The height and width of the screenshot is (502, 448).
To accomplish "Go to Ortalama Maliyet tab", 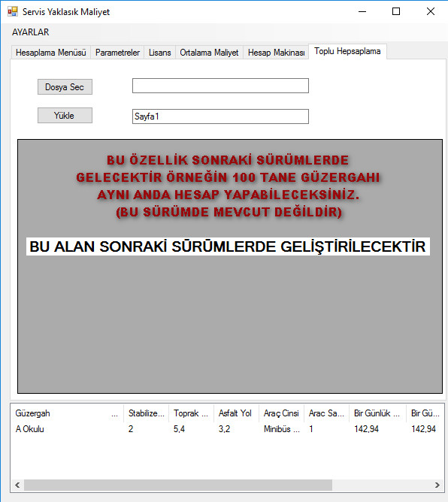I will (209, 53).
